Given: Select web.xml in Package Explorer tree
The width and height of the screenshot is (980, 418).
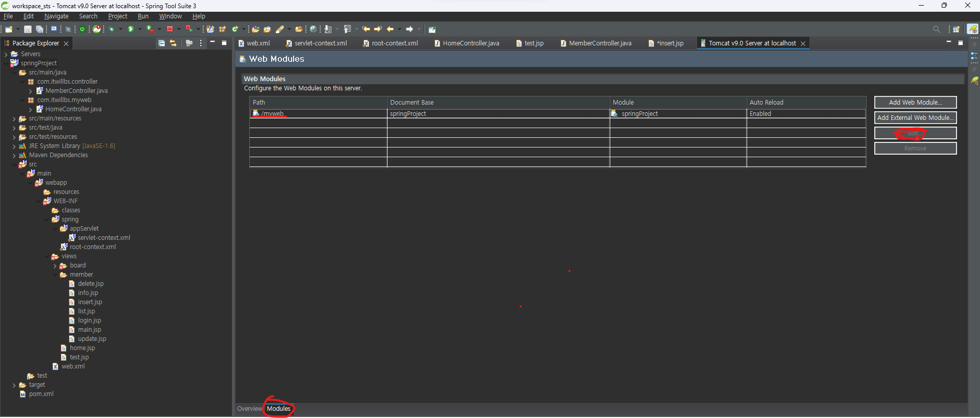Looking at the screenshot, I should pyautogui.click(x=73, y=366).
